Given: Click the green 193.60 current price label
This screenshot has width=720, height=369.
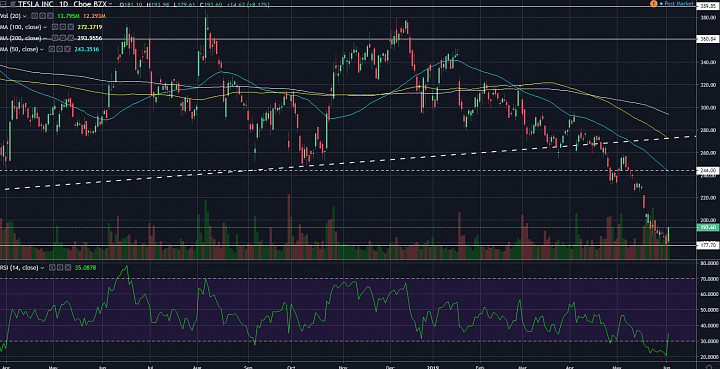Looking at the screenshot, I should coord(708,227).
